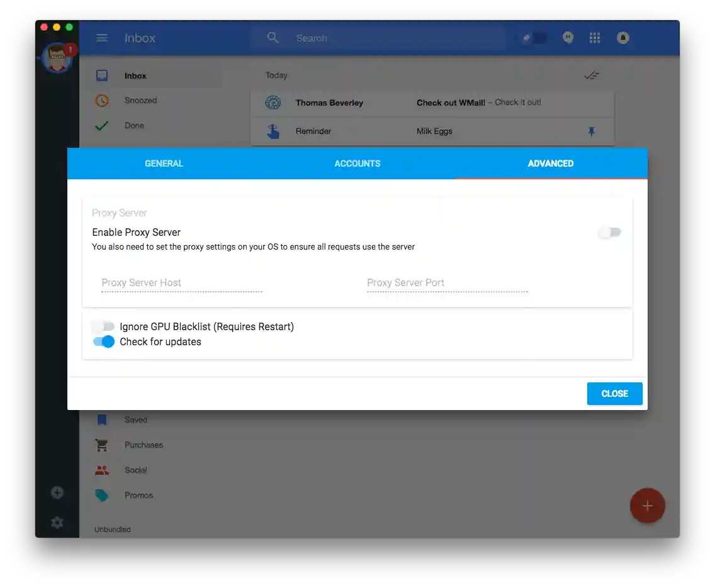This screenshot has width=715, height=588.
Task: Switch to the GENERAL tab
Action: click(164, 164)
